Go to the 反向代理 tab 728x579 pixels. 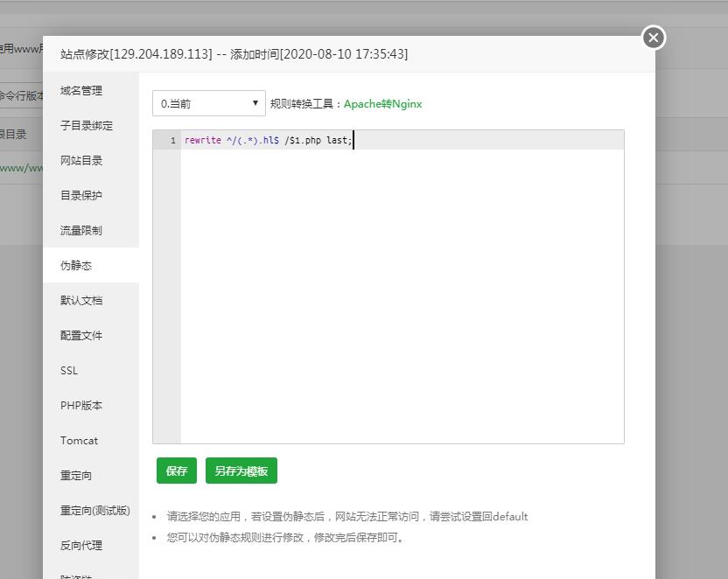point(81,545)
